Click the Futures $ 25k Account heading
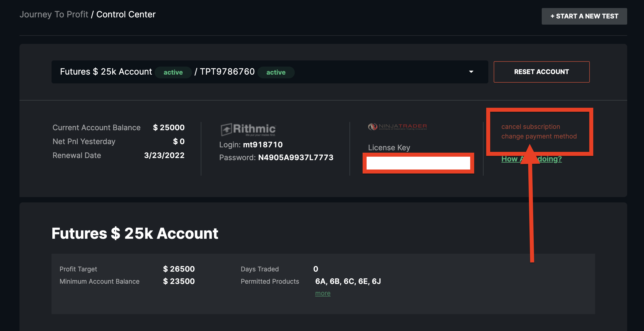The image size is (644, 331). pyautogui.click(x=135, y=233)
